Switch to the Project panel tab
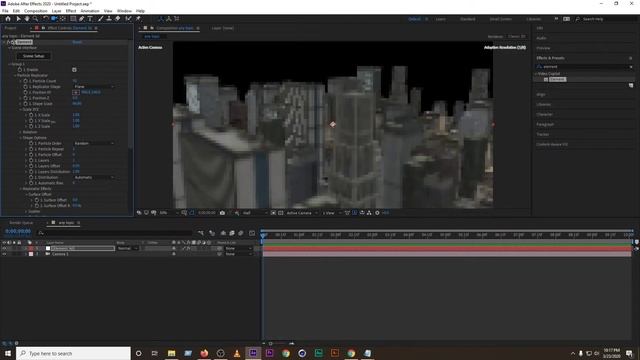This screenshot has width=640, height=360. click(10, 28)
